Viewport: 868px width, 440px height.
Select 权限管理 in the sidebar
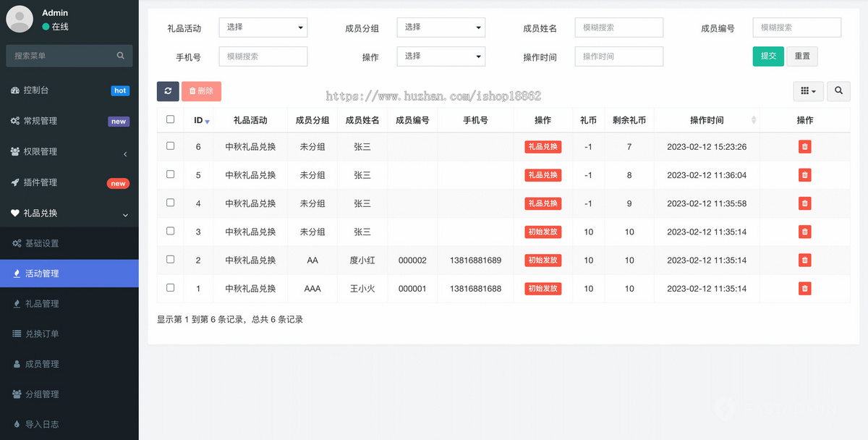tap(43, 151)
